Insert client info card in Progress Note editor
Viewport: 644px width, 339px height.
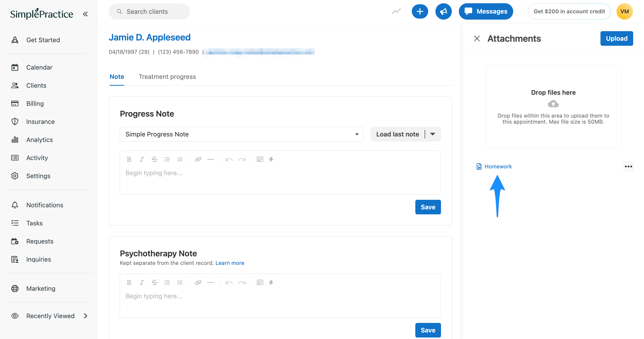click(x=260, y=159)
